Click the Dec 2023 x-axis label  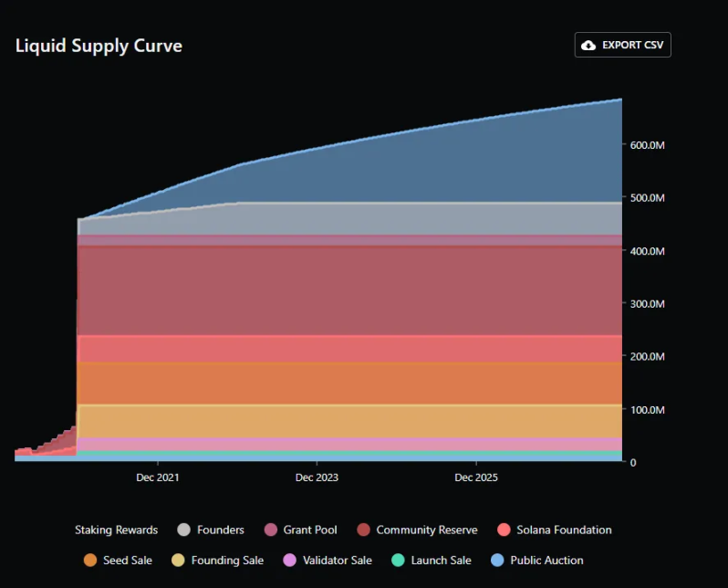(x=317, y=478)
